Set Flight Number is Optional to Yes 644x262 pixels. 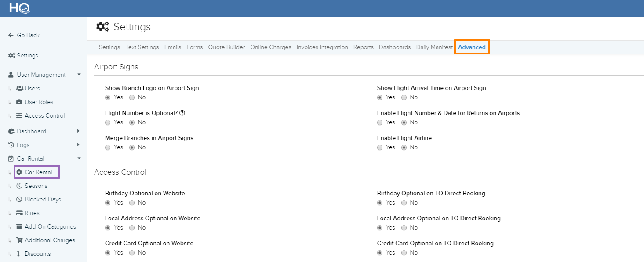(108, 122)
